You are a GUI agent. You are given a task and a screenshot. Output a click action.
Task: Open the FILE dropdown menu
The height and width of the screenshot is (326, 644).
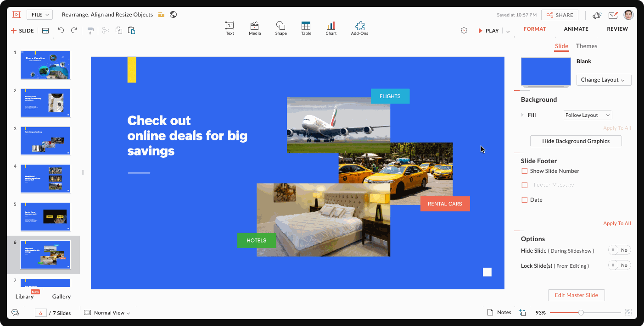tap(39, 15)
